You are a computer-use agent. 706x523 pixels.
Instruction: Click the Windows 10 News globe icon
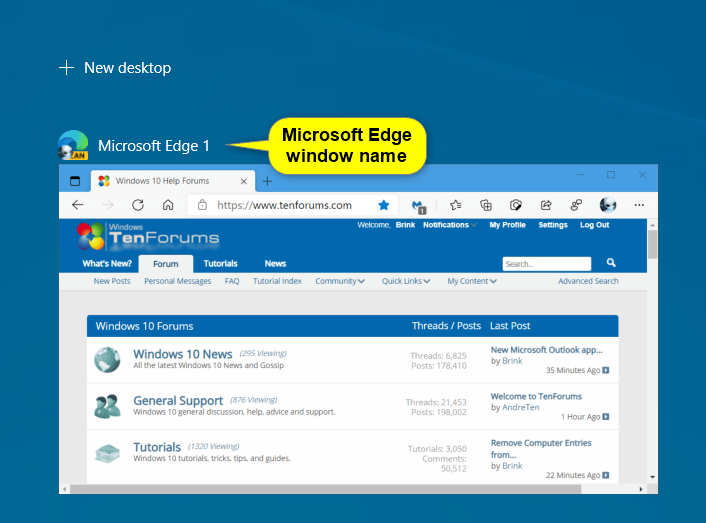[107, 360]
